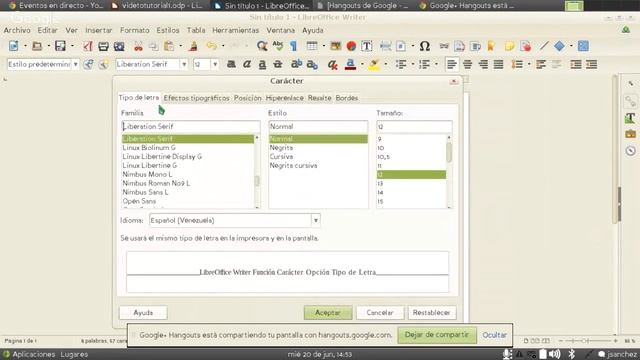Click the Save document icon
Screen dimensions: 640x360
click(60, 46)
